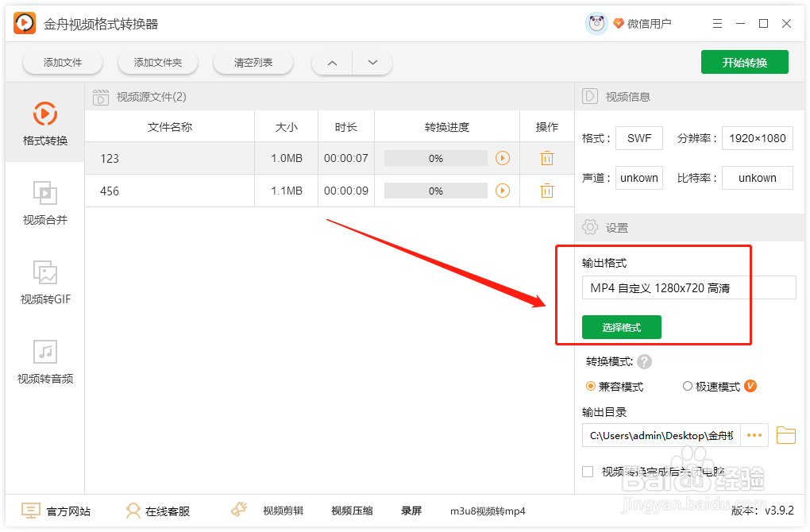
Task: Click the down arrow reorder control
Action: [372, 62]
